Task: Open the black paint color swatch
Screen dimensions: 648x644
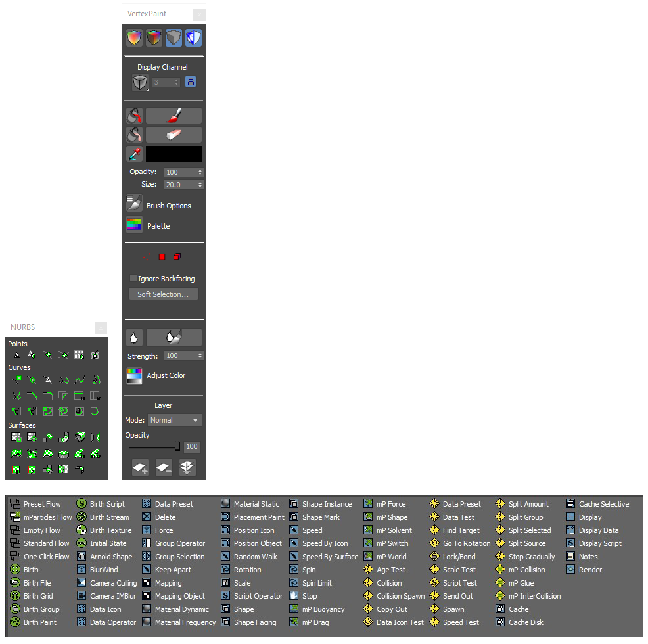Action: 174,154
